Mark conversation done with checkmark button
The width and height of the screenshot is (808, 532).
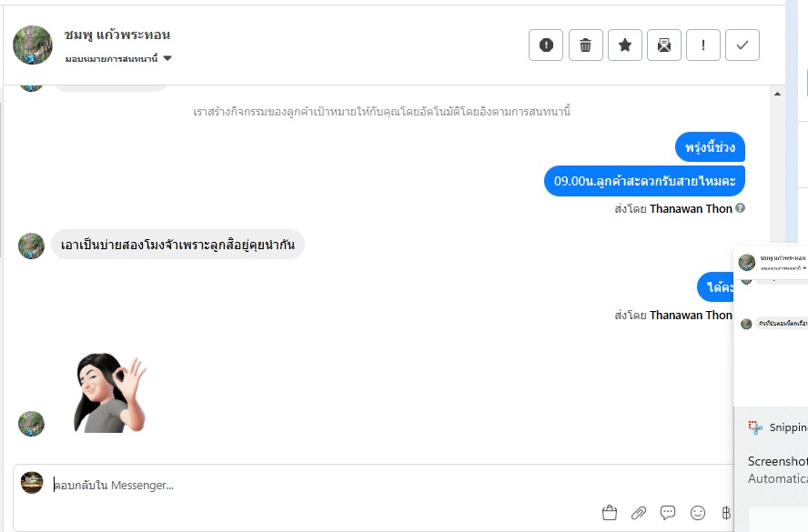pos(742,45)
